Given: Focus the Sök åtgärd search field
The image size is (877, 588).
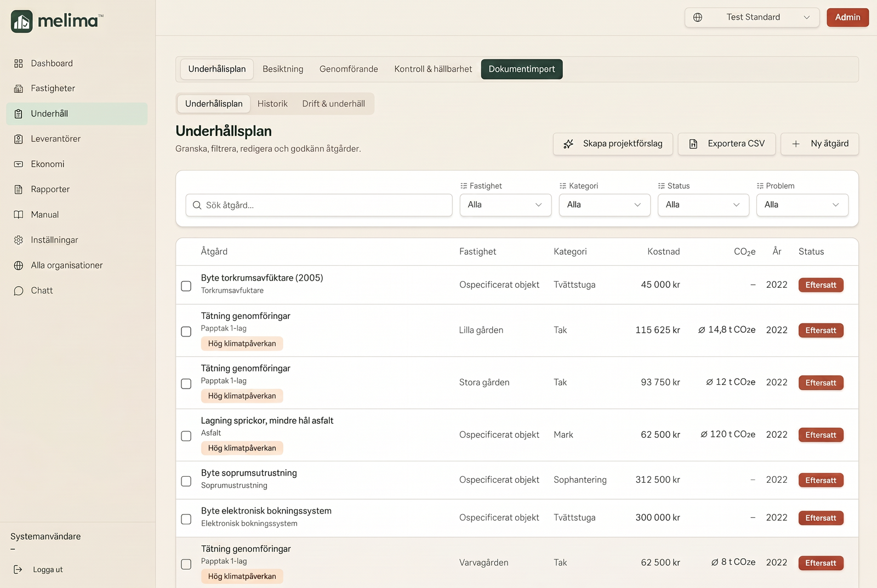Looking at the screenshot, I should point(319,205).
